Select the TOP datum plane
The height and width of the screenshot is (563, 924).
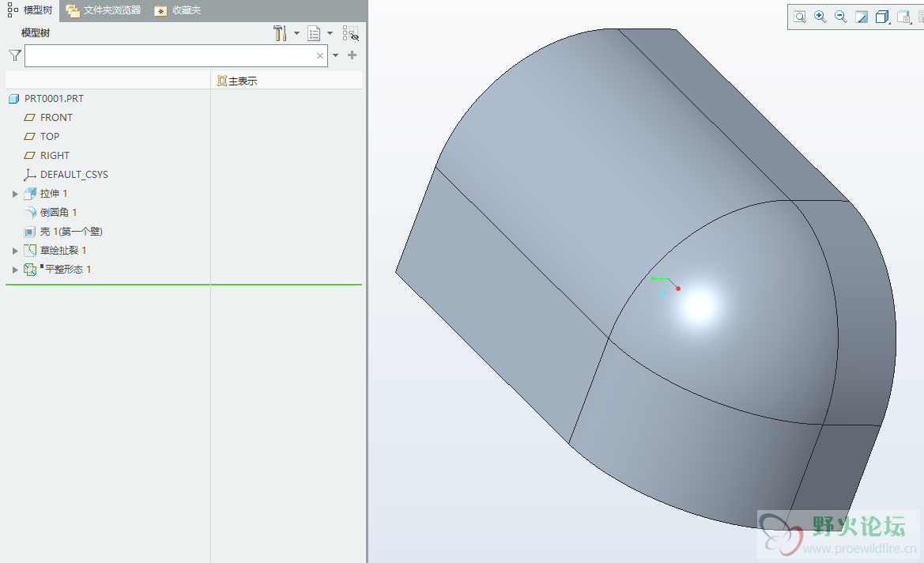coord(50,136)
